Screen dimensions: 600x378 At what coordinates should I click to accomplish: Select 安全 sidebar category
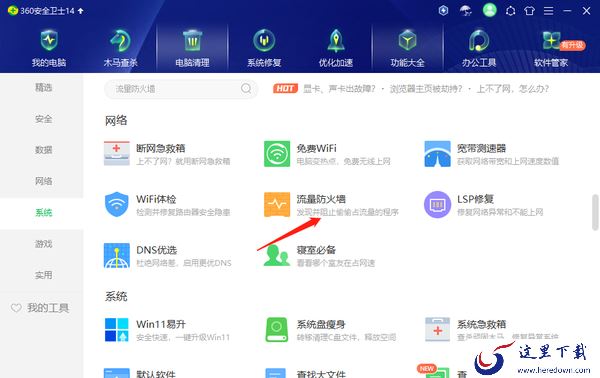click(44, 119)
